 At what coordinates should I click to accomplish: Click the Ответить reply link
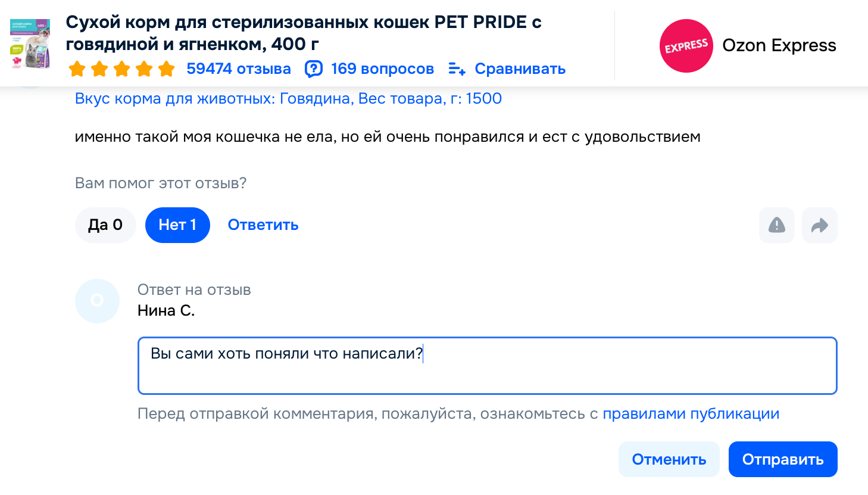[263, 225]
